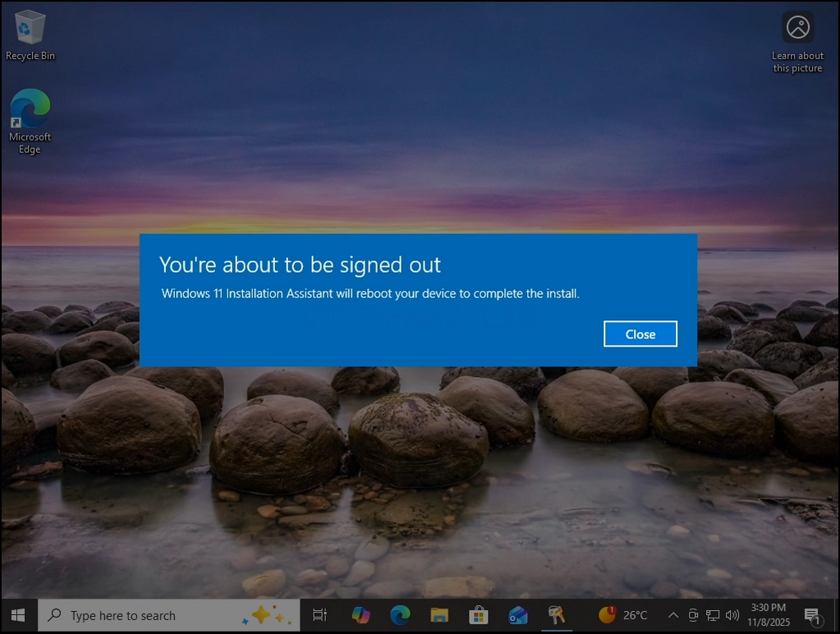Click the volume speaker tray icon

click(x=732, y=615)
